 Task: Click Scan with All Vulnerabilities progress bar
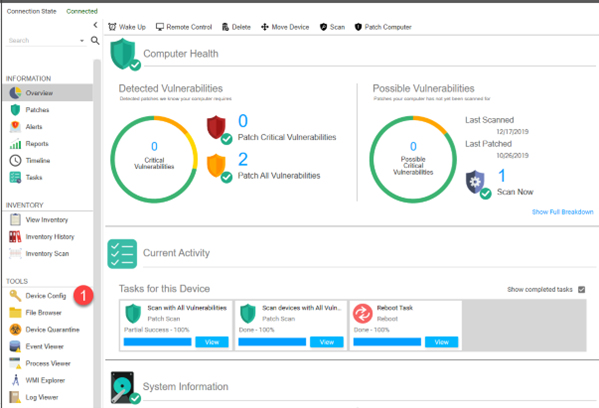click(157, 342)
